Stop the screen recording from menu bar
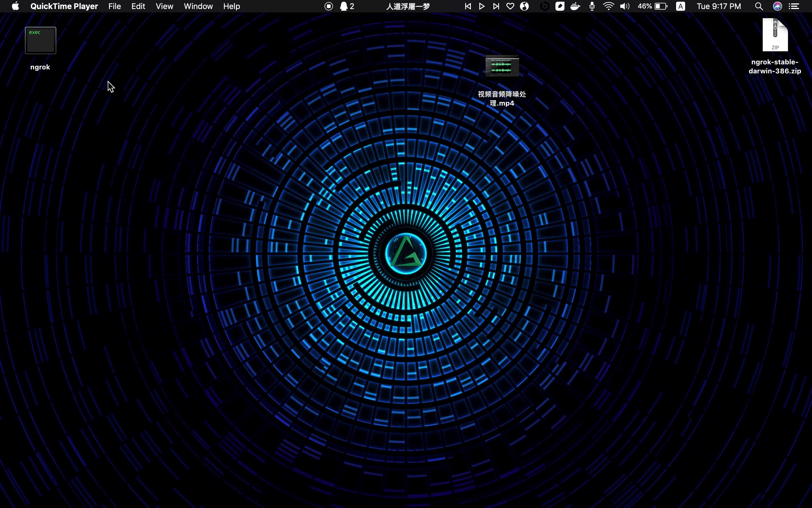 click(328, 6)
